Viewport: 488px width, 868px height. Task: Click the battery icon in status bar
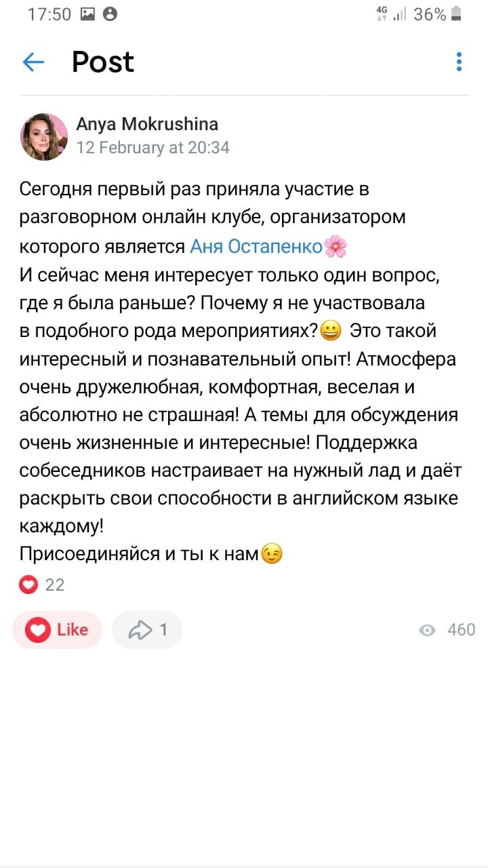coord(457,14)
